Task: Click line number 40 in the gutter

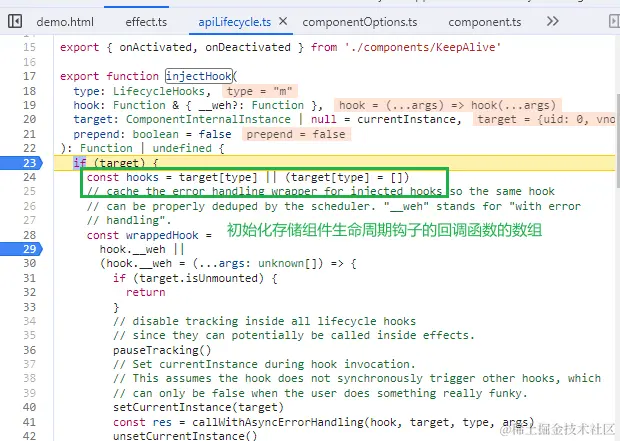Action: point(29,407)
